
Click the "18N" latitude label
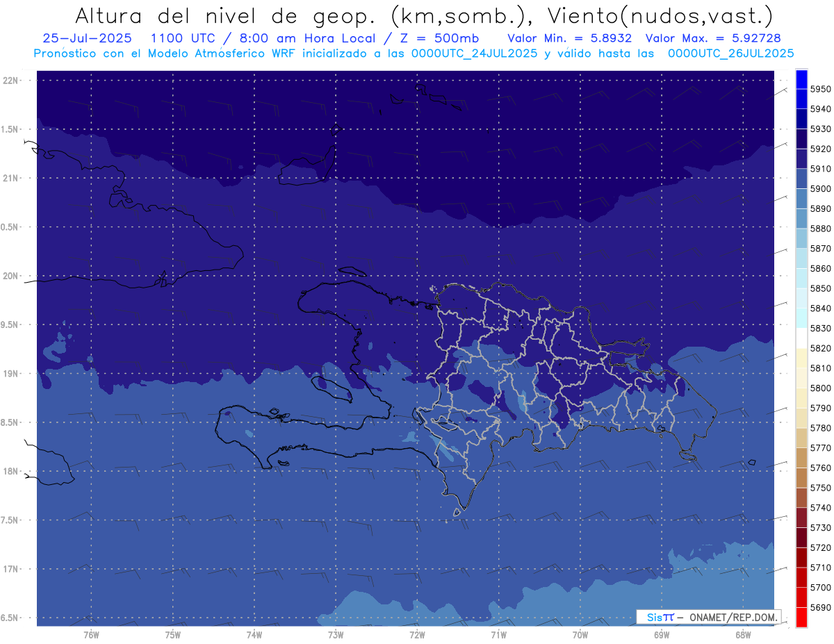pyautogui.click(x=11, y=471)
